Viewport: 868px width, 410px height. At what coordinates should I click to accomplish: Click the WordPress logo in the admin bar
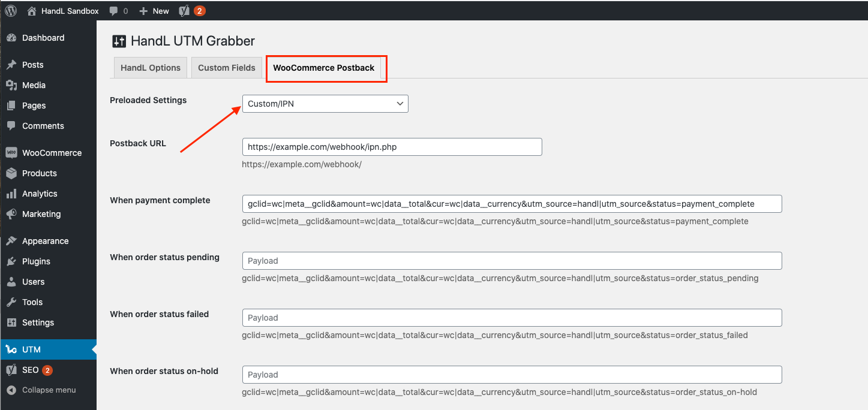[10, 10]
